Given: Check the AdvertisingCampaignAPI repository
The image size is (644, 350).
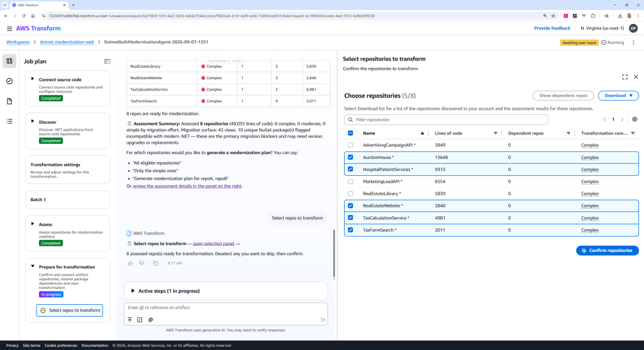Looking at the screenshot, I should [350, 145].
